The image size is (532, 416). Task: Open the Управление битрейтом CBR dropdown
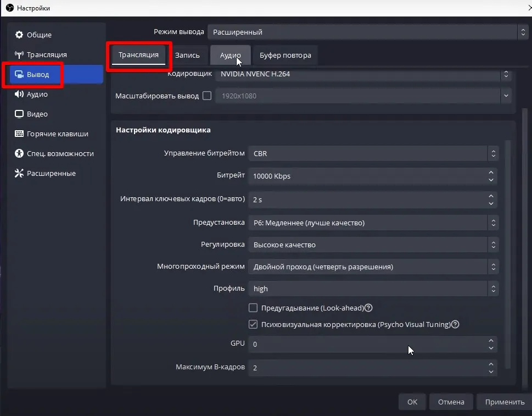click(373, 153)
